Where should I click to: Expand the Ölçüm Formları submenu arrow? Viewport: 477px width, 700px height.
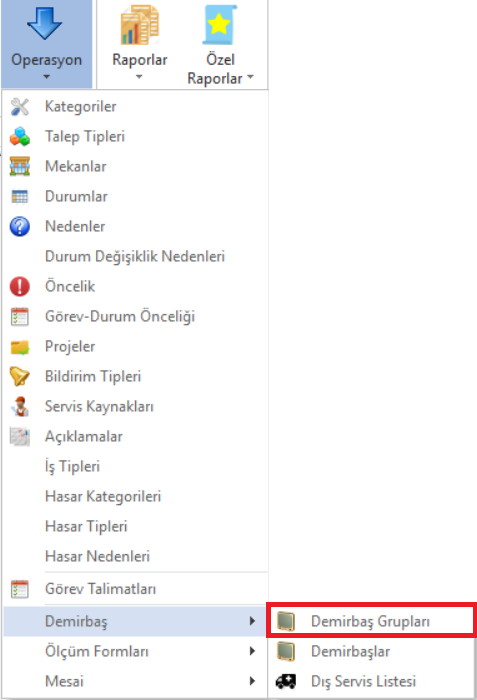click(x=252, y=651)
